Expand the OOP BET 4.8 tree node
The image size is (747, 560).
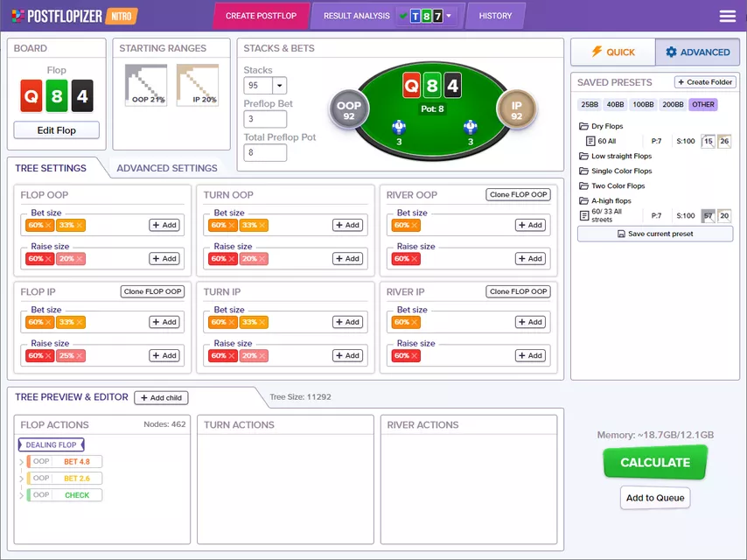[x=21, y=461]
